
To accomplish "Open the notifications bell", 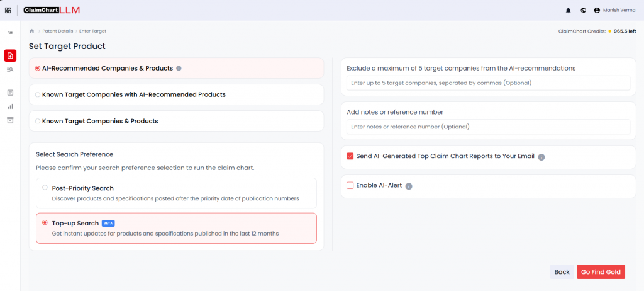I will tap(569, 11).
